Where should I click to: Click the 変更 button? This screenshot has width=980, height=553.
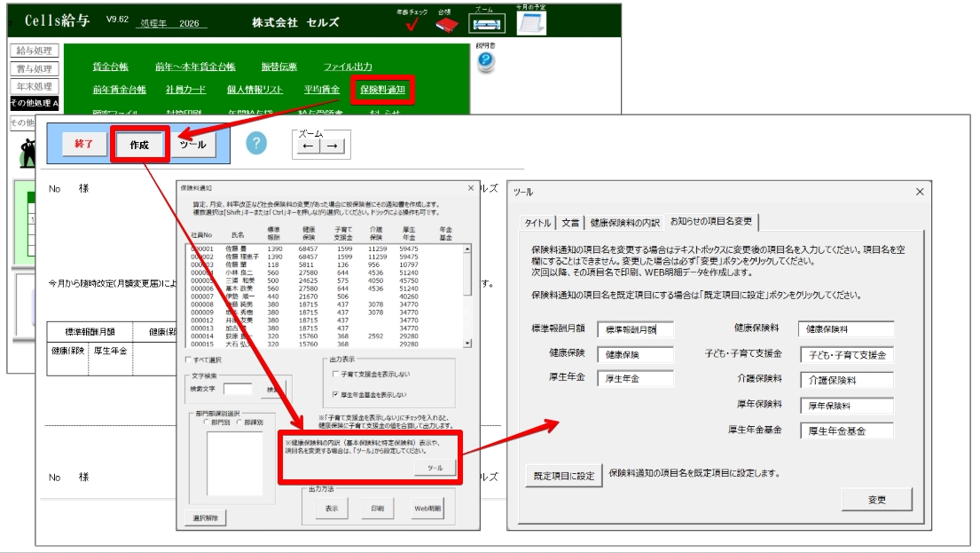click(877, 500)
